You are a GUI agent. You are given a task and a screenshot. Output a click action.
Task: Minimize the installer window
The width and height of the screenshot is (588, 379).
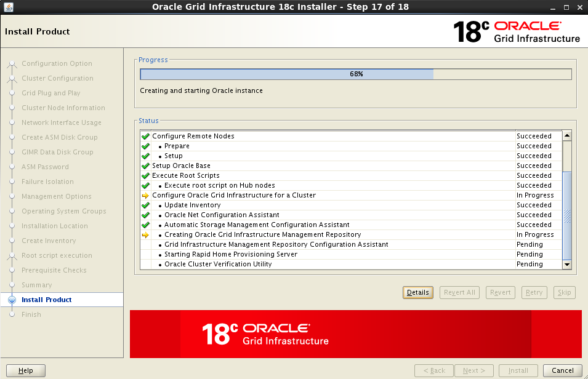point(553,7)
